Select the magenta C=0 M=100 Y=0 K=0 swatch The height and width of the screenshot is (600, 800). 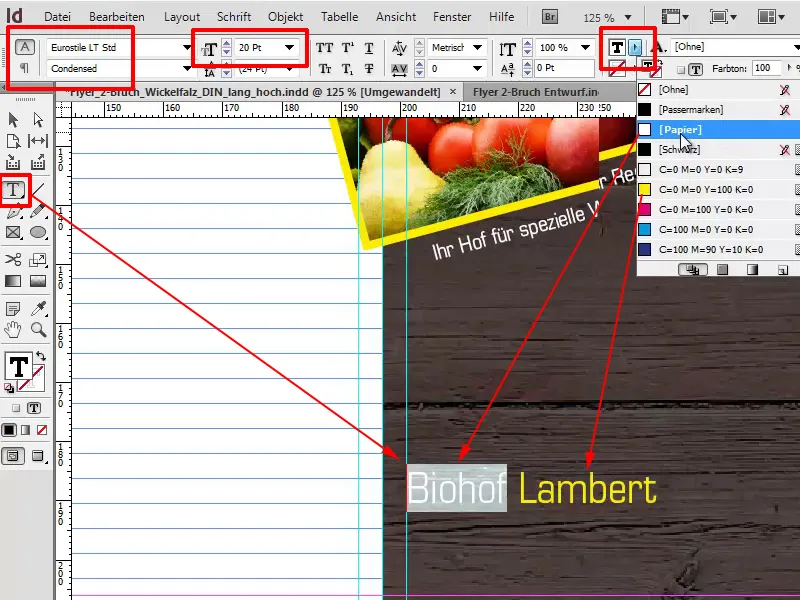(718, 210)
